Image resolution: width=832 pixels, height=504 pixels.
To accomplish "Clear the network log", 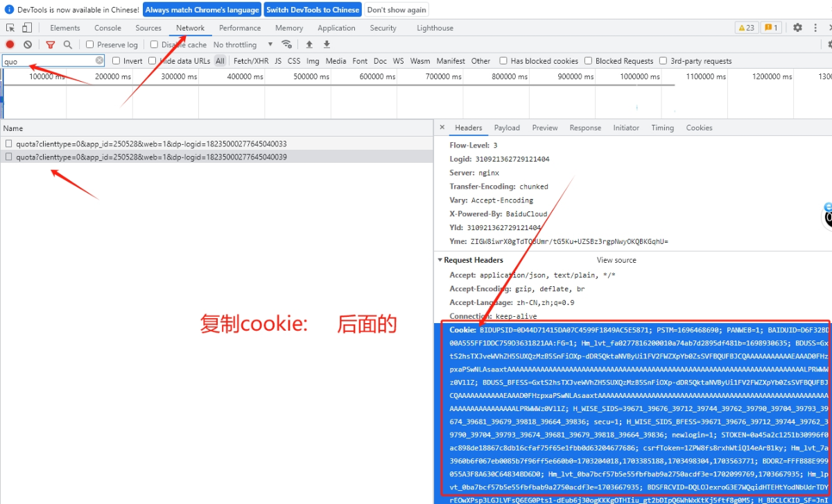I will pos(28,44).
